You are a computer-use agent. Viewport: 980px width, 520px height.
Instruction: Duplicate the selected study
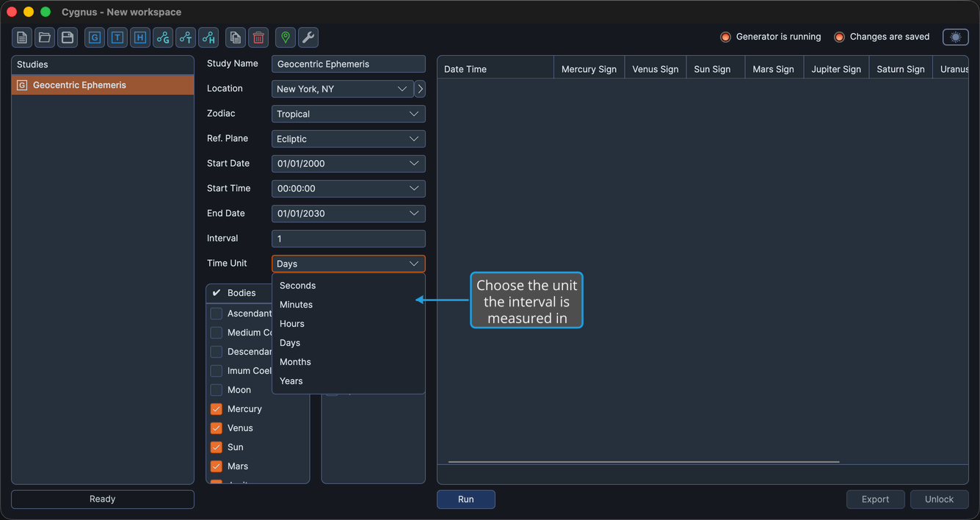tap(236, 37)
